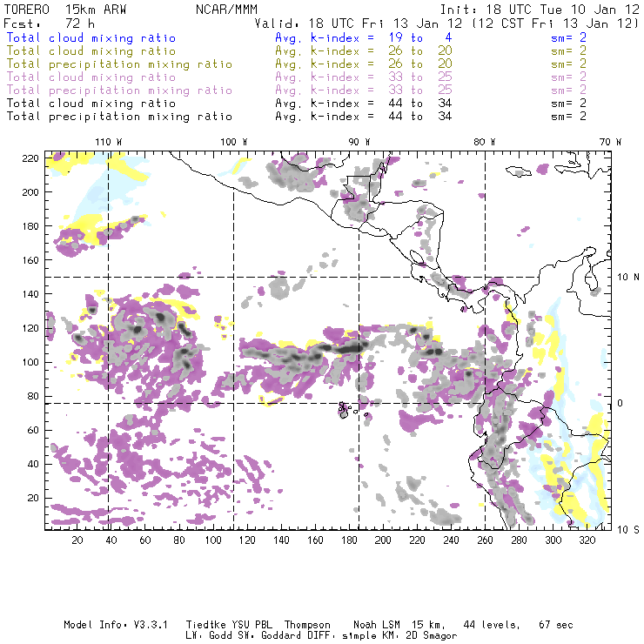The width and height of the screenshot is (644, 644).
Task: Click the 'YSU PBL' scheme text
Action: coord(252,625)
